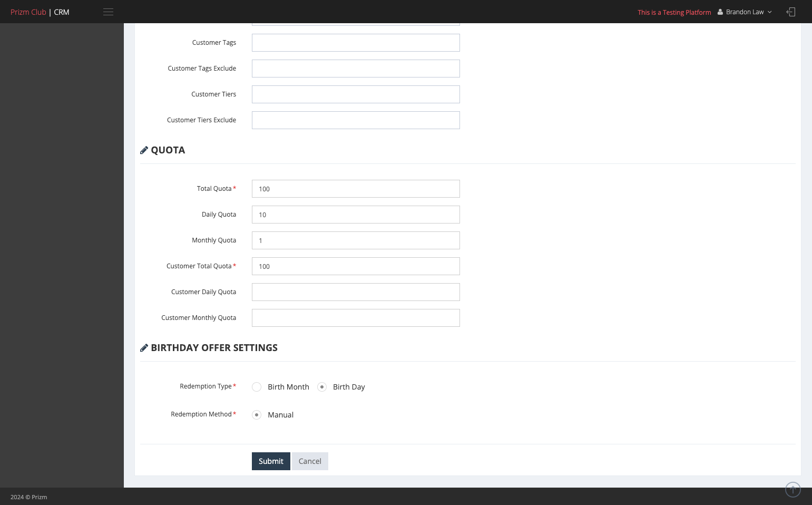The width and height of the screenshot is (812, 505).
Task: Select the Birth Day radio button
Action: [x=322, y=387]
